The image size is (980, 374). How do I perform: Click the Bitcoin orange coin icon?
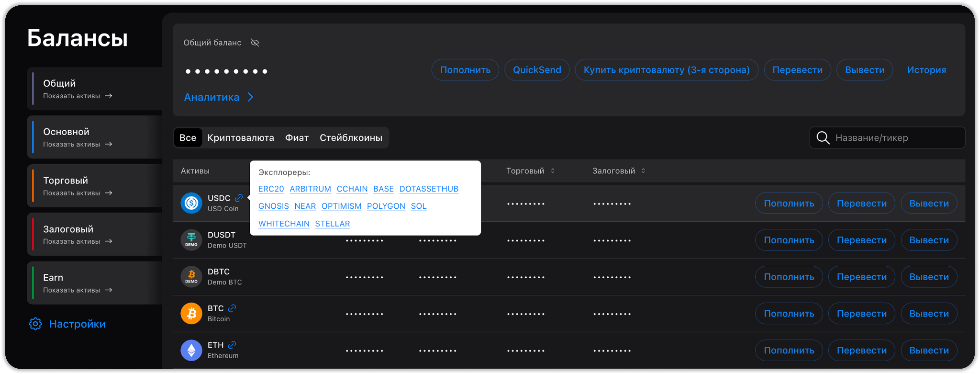click(191, 314)
